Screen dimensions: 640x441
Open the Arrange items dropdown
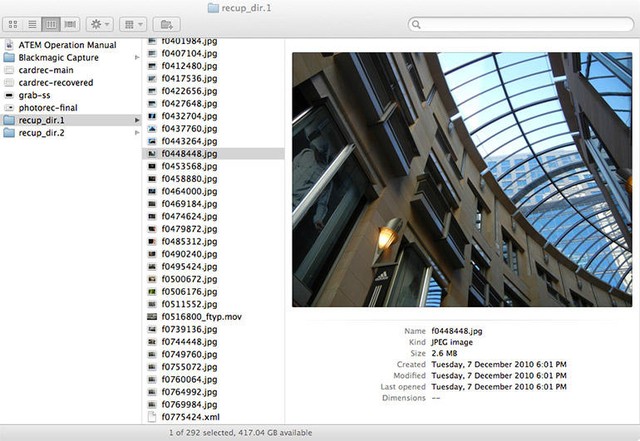(x=133, y=24)
